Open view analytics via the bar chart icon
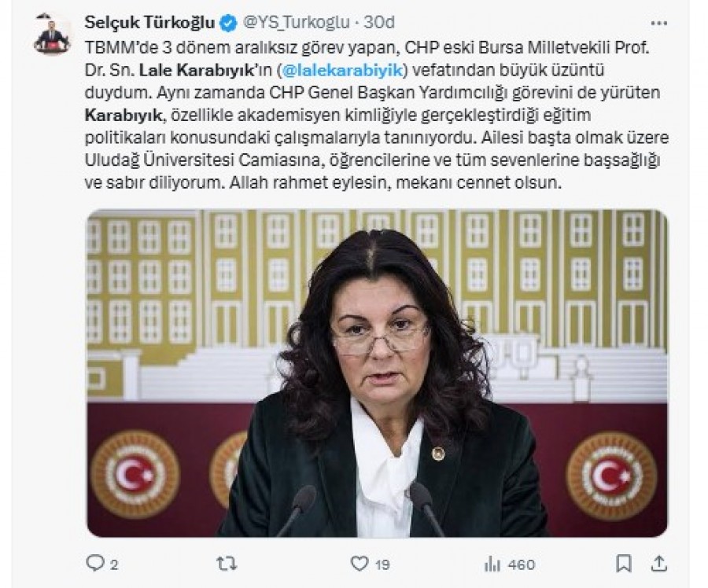Viewport: 708px width, 588px height. (x=492, y=564)
